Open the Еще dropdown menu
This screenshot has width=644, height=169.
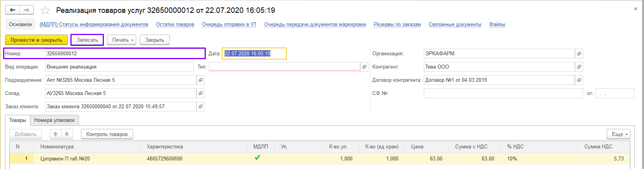pos(618,134)
